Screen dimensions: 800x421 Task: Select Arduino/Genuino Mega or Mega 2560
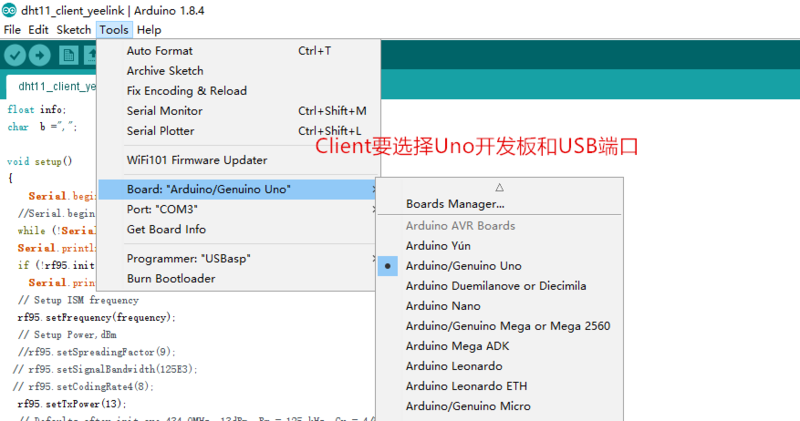499,326
